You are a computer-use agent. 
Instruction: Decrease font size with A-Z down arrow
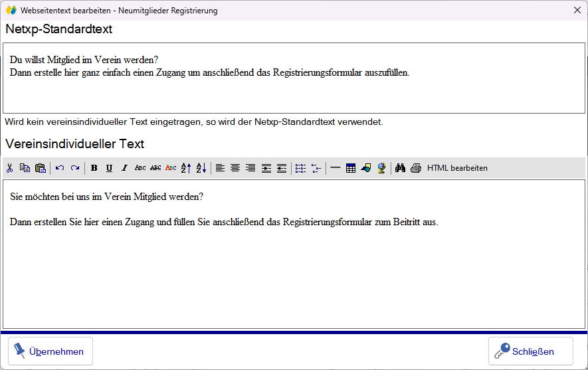point(201,168)
